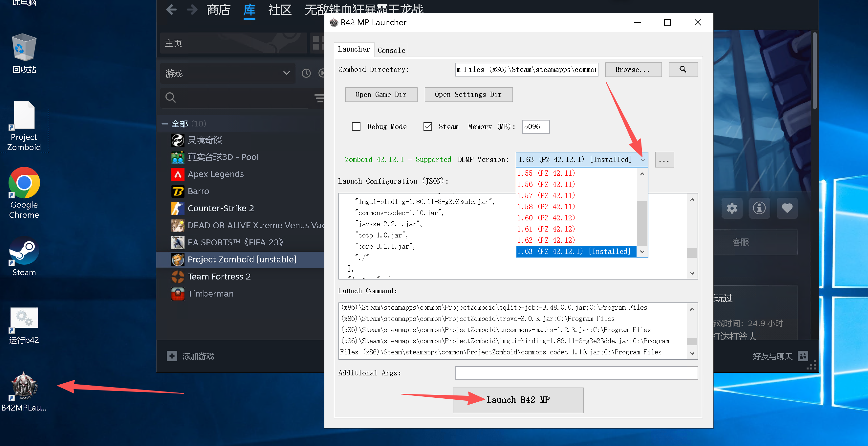
Task: Collapse the DLMP Version dropdown arrow
Action: click(642, 160)
